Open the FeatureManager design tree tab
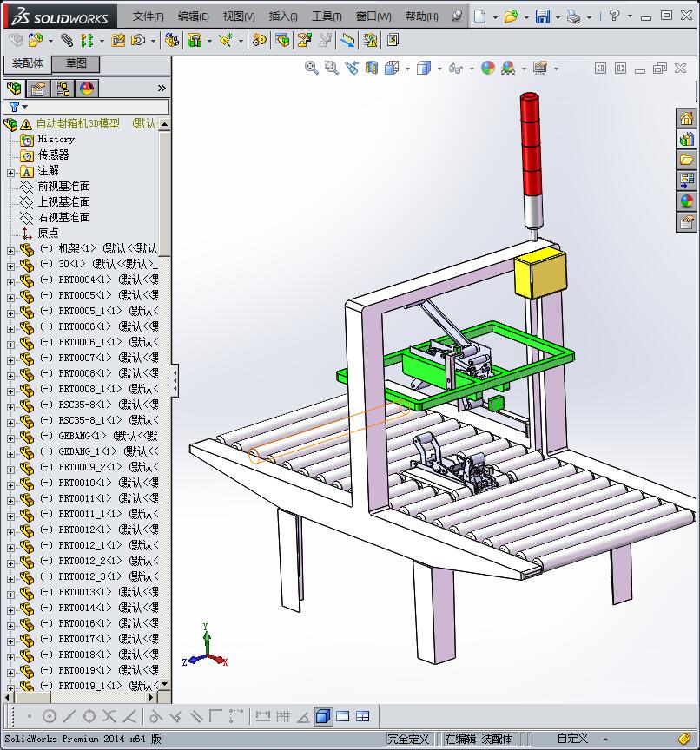The width and height of the screenshot is (700, 750). click(14, 89)
